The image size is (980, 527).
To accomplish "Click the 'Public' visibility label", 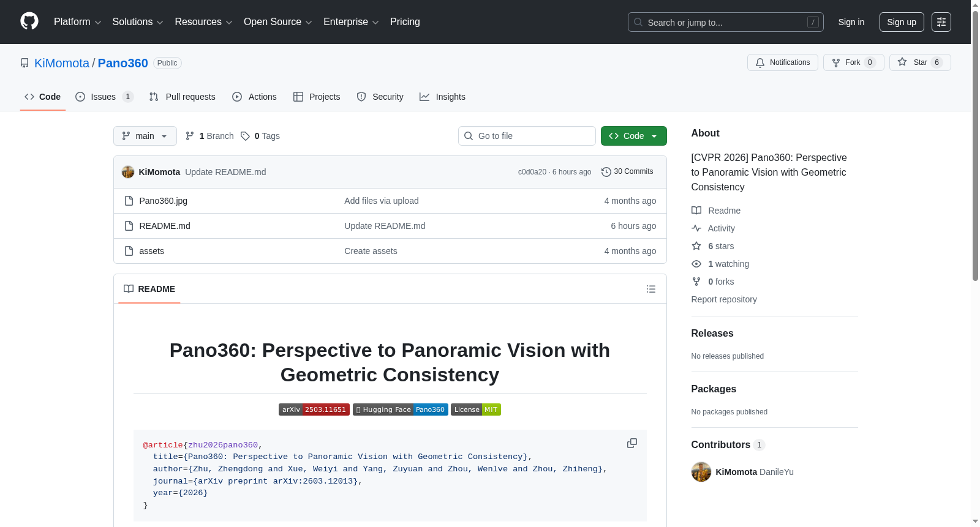I will (167, 63).
